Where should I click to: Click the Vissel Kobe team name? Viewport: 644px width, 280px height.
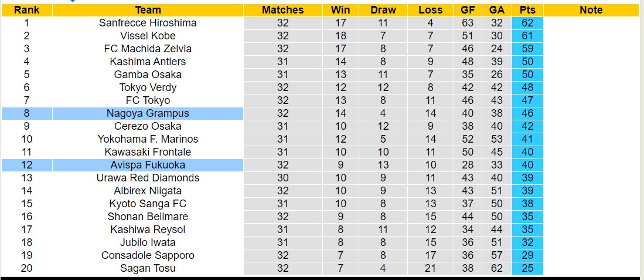pos(148,36)
